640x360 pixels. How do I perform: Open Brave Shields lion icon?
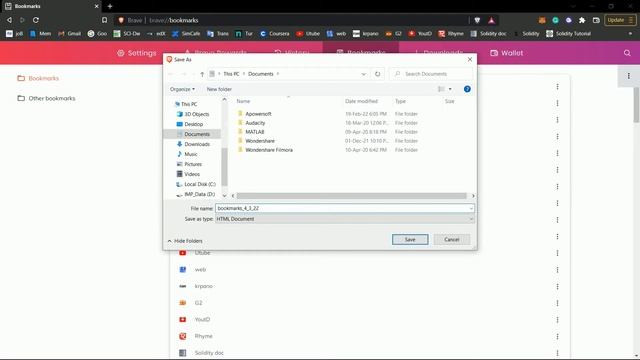[x=477, y=20]
